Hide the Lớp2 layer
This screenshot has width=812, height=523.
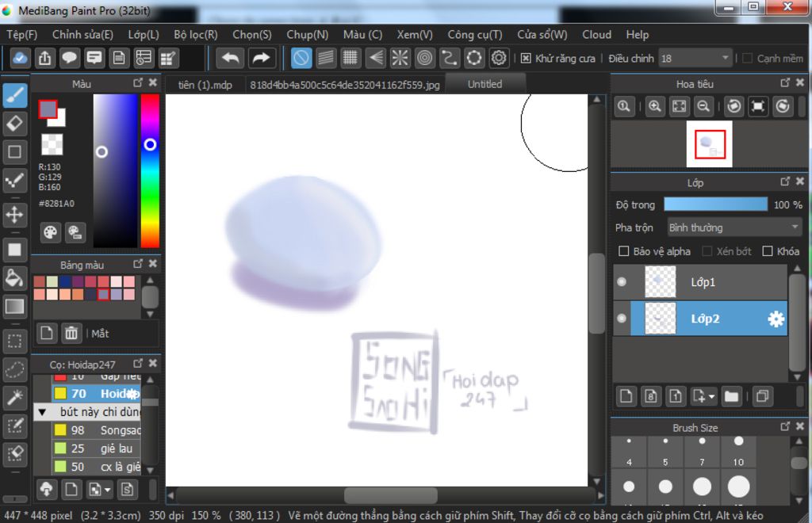pyautogui.click(x=622, y=319)
